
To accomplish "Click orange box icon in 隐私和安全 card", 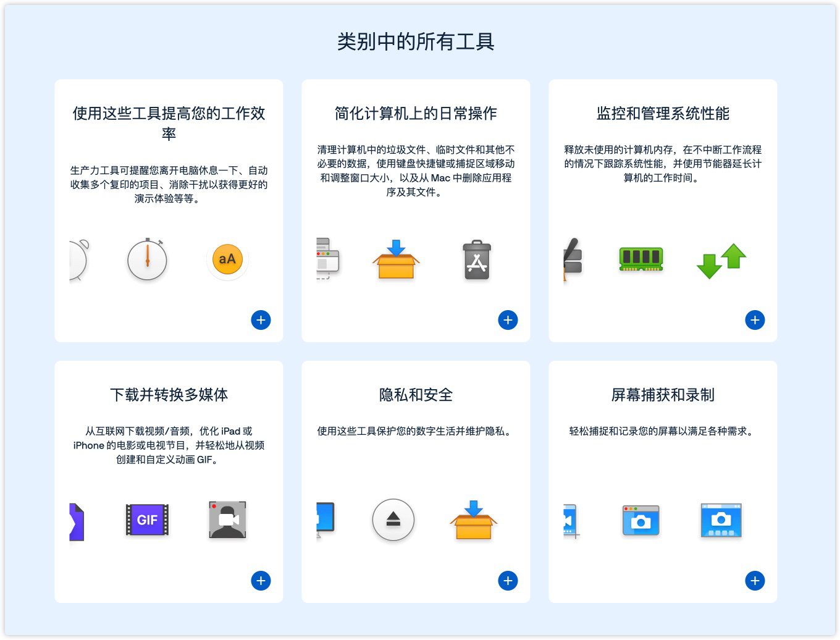I will 474,520.
